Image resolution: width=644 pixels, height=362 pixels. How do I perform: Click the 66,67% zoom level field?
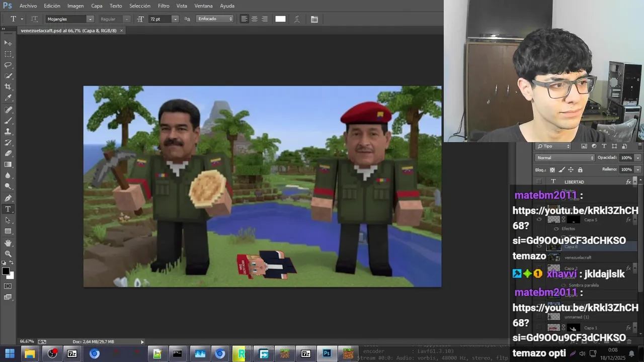[x=27, y=342]
